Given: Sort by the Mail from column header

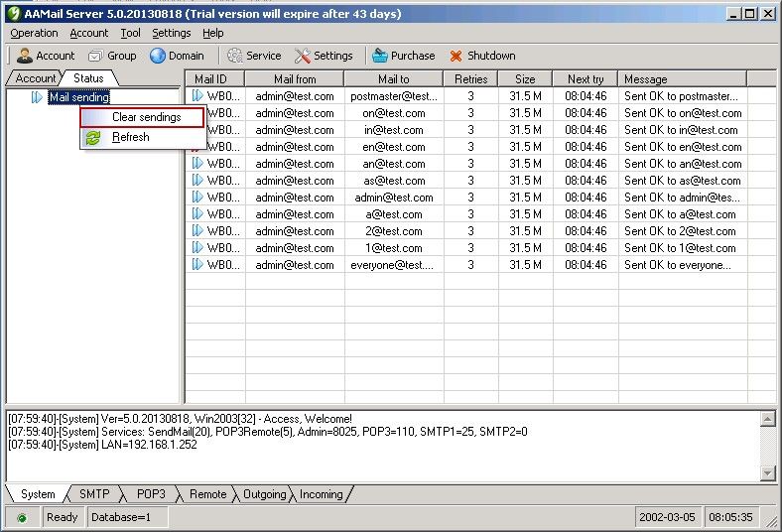Looking at the screenshot, I should (x=295, y=78).
